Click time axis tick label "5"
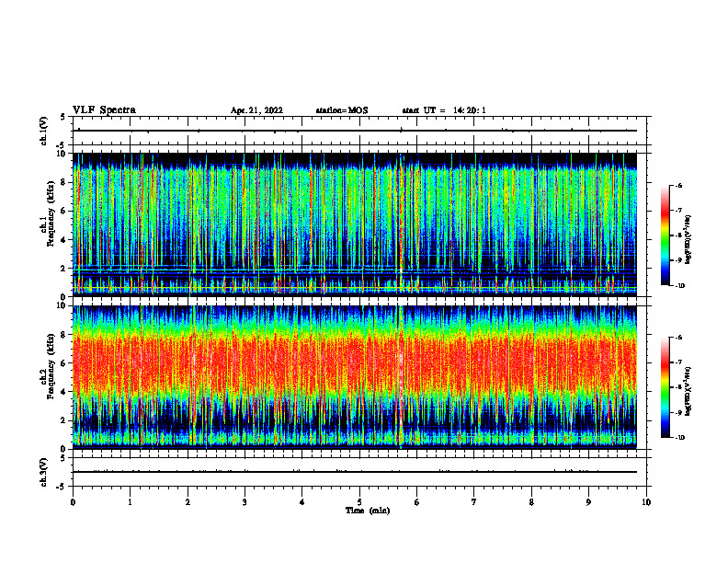728x563 pixels. [359, 502]
